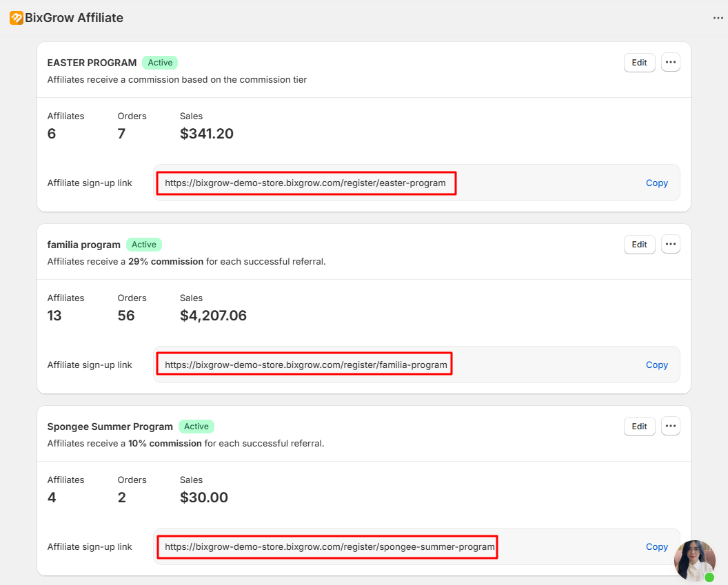Click the easter-program registration URL field

coord(305,183)
